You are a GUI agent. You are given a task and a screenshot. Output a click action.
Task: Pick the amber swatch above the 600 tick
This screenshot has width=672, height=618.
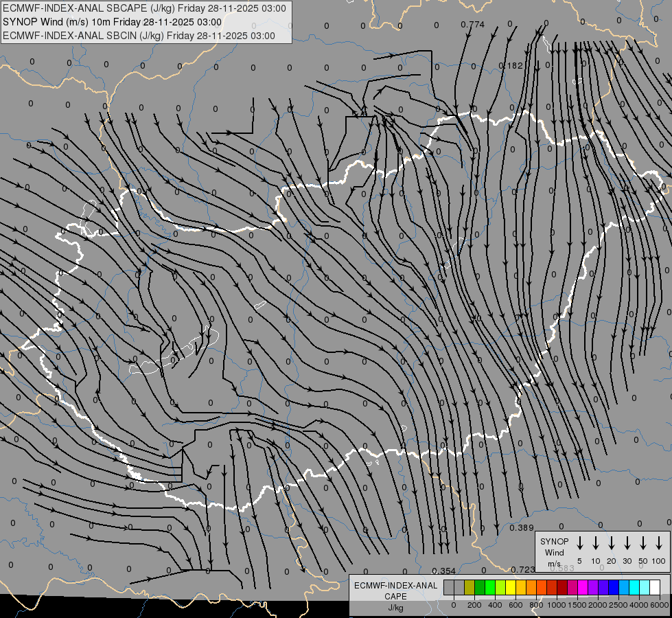coord(521,587)
